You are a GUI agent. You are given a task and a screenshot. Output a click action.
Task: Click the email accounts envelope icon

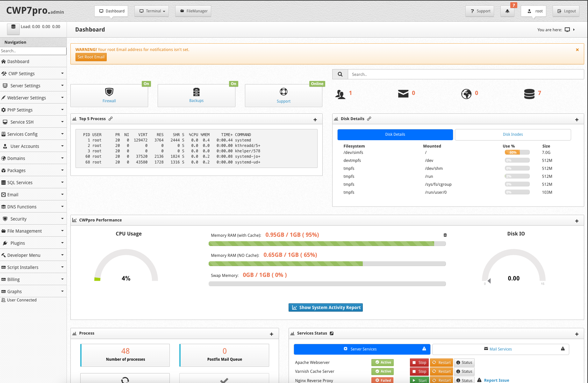pyautogui.click(x=403, y=94)
